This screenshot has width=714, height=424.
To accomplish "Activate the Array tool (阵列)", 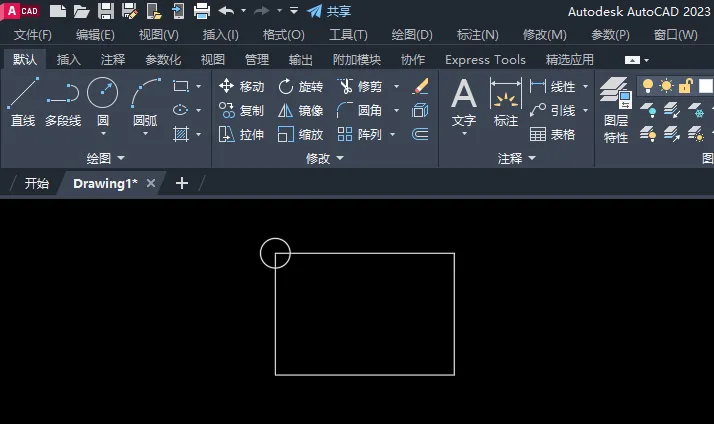I will 360,134.
